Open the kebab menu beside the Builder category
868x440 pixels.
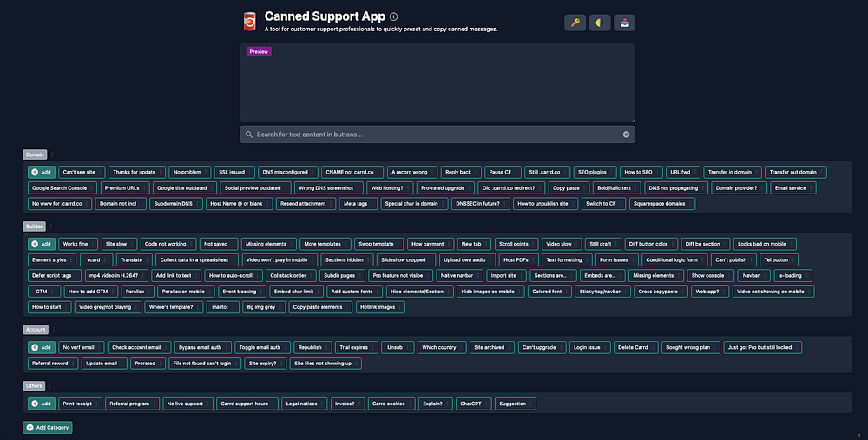[x=51, y=227]
